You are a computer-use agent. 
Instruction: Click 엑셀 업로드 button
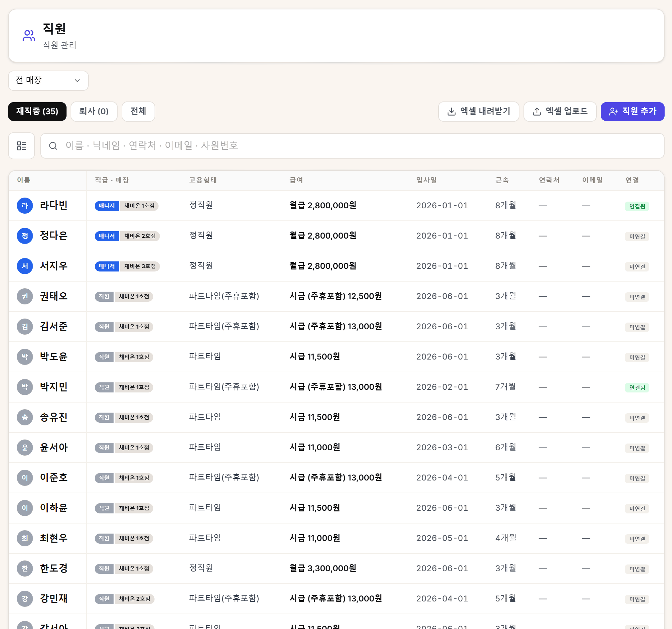click(x=560, y=111)
